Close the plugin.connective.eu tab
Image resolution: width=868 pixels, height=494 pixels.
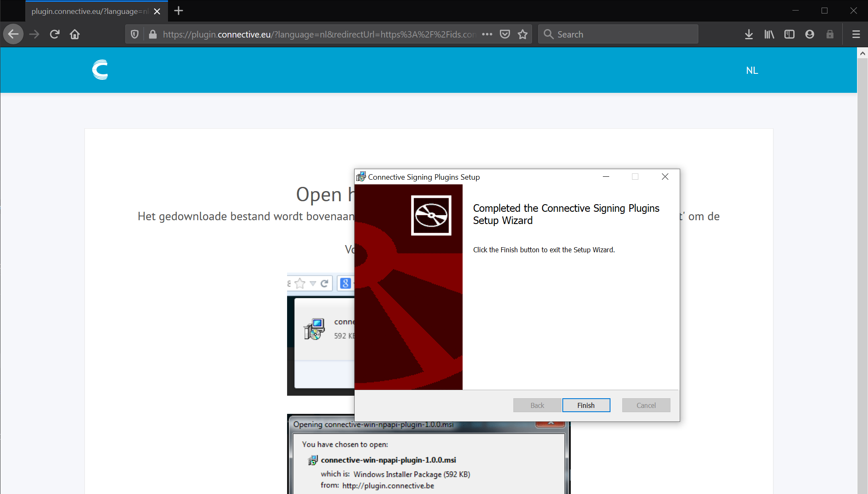coord(157,11)
